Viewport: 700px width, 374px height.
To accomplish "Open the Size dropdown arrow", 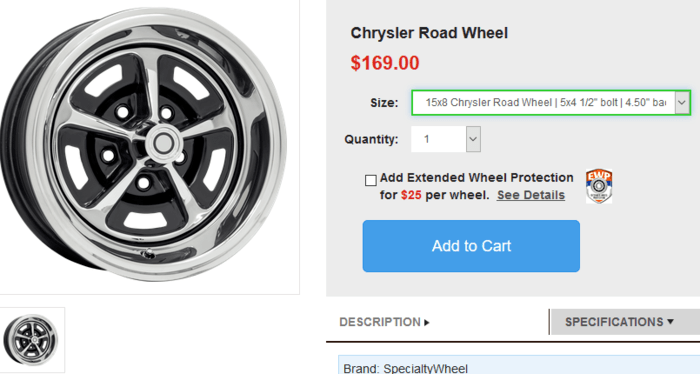I will (x=682, y=103).
